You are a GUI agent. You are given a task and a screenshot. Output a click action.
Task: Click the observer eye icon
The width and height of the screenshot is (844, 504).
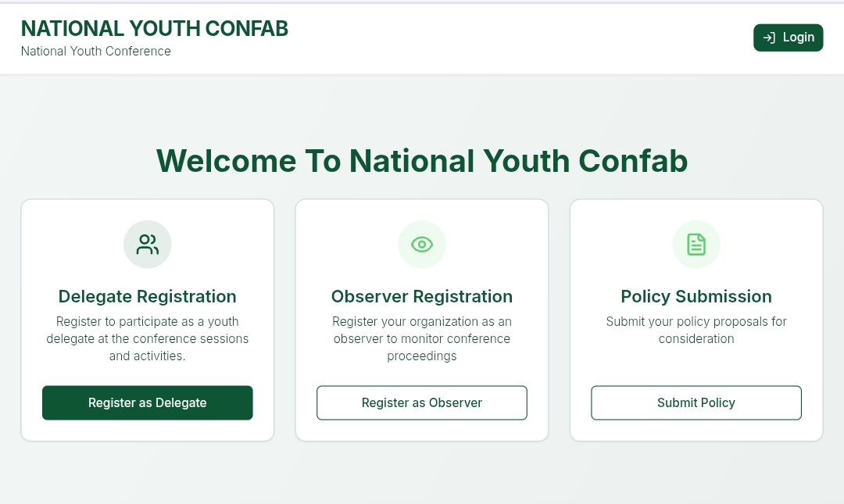point(422,245)
